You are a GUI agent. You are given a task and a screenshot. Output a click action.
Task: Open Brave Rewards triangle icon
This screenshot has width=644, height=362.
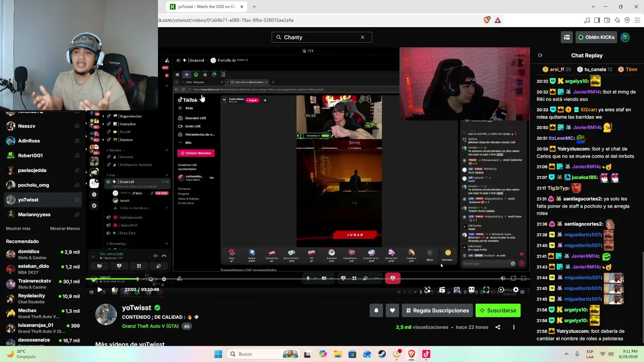(x=498, y=20)
